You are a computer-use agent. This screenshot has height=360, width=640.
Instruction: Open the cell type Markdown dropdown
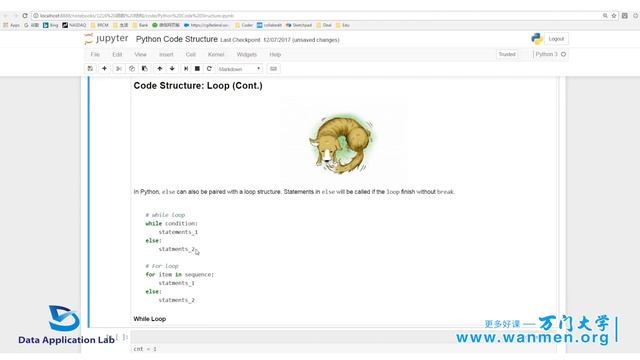click(x=239, y=69)
